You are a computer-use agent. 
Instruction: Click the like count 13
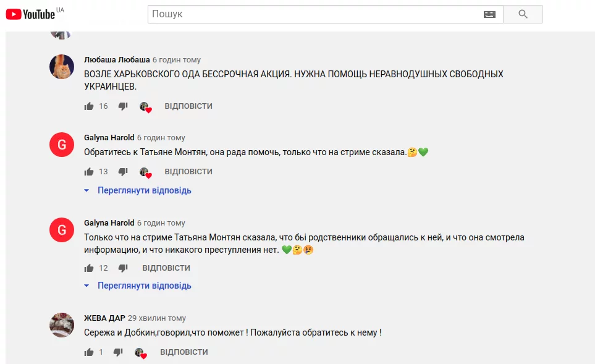[103, 172]
